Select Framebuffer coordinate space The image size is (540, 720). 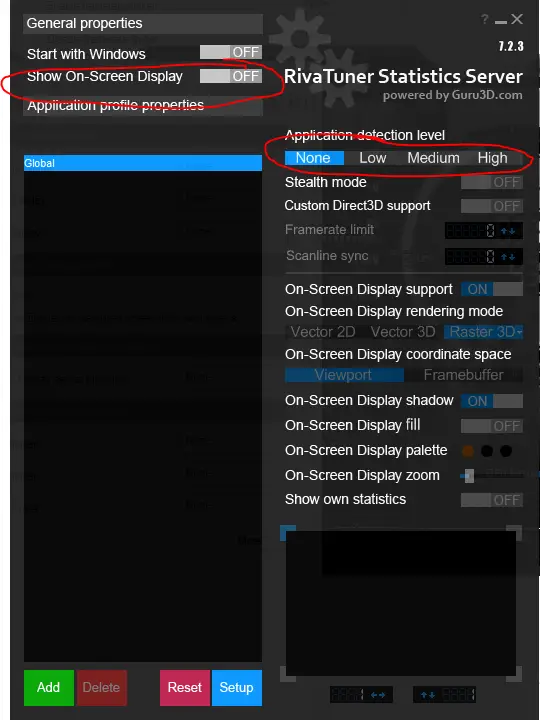point(463,375)
